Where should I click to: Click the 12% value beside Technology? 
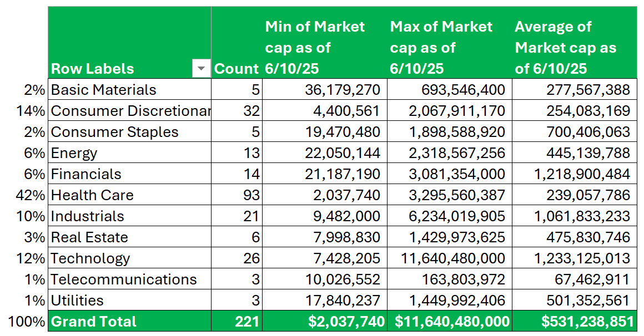(31, 258)
